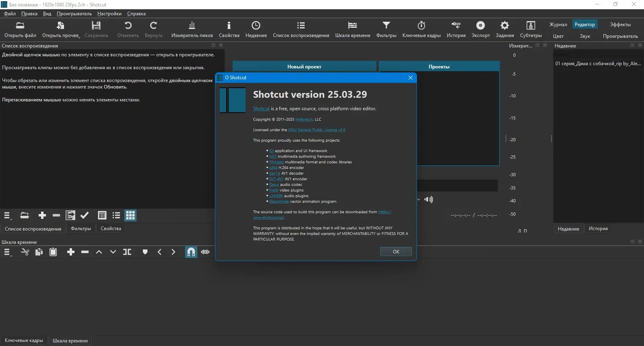
Task: Go to next marker with right chevron
Action: pos(173,252)
